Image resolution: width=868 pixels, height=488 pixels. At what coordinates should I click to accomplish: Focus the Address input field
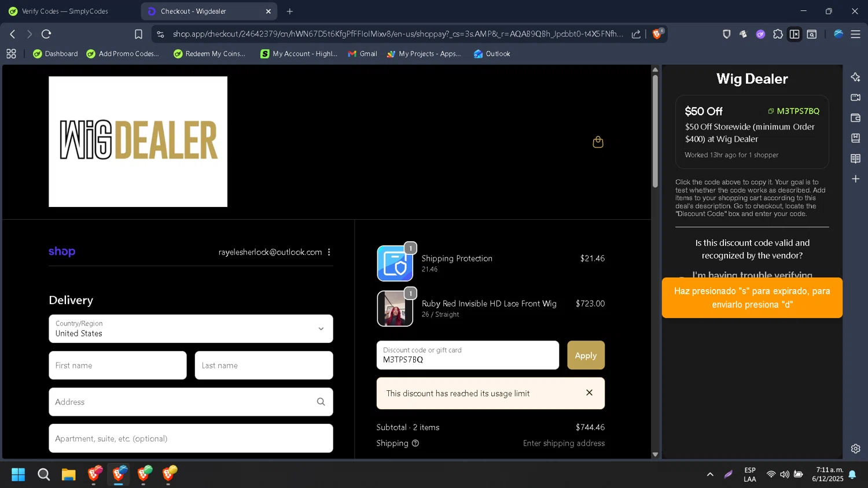click(191, 402)
